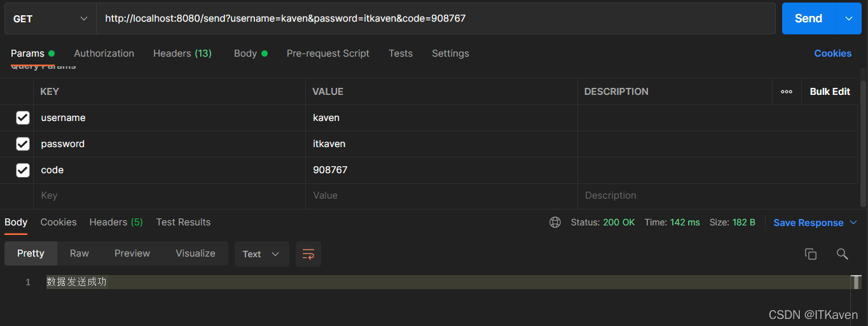868x326 pixels.
Task: Select the Raw view
Action: tap(79, 253)
